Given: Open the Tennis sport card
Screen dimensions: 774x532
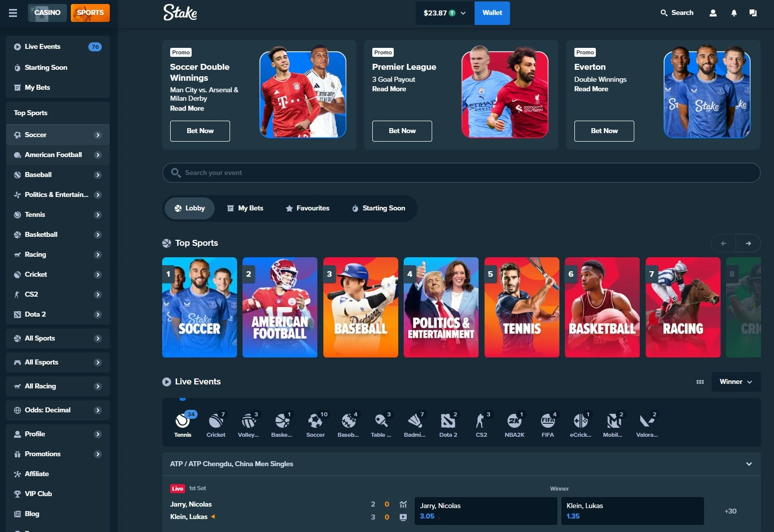Looking at the screenshot, I should pyautogui.click(x=522, y=308).
